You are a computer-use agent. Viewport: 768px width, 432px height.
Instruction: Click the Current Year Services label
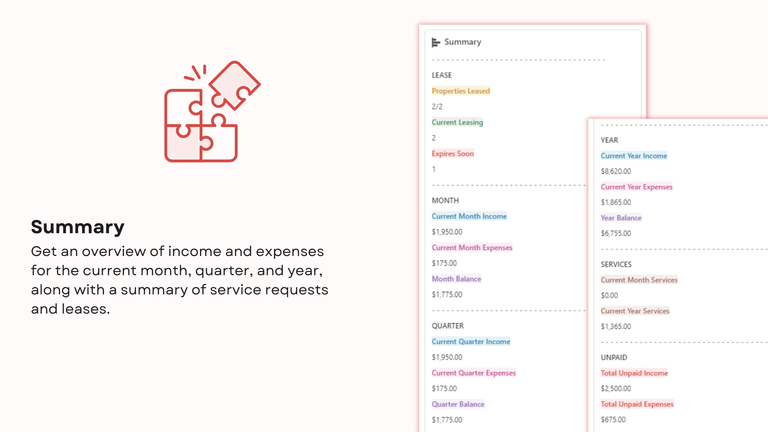(x=635, y=311)
